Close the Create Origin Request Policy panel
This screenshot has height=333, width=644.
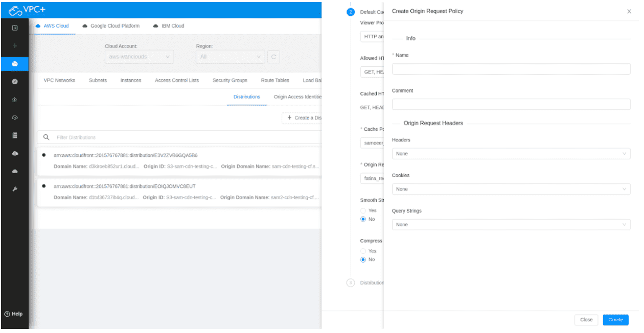coord(629,11)
